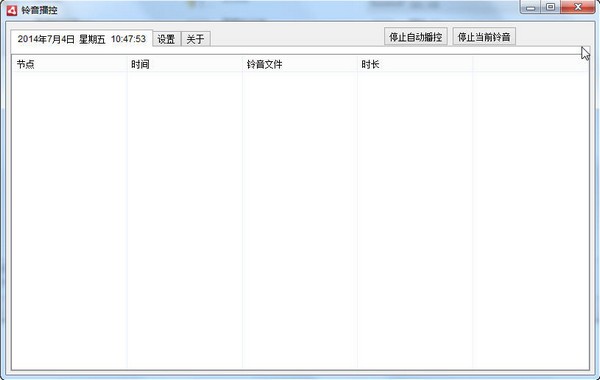Click the blank column header after 时长
The width and height of the screenshot is (600, 380).
click(x=531, y=64)
